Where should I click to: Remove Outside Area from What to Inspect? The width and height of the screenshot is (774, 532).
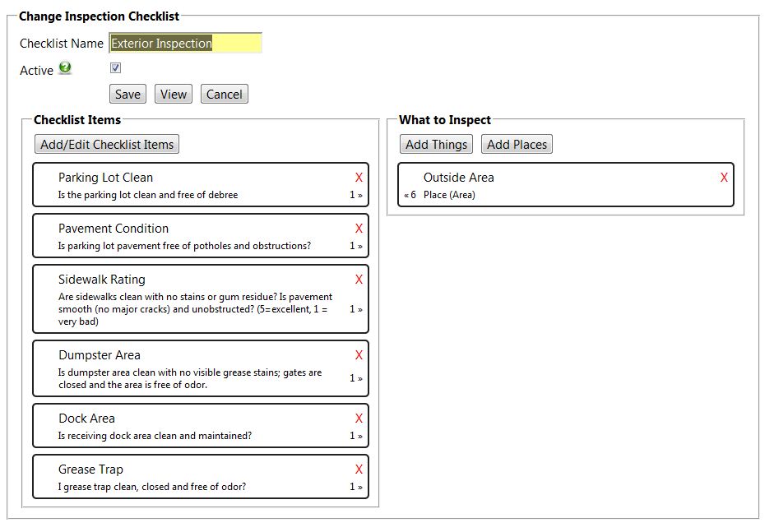[724, 178]
